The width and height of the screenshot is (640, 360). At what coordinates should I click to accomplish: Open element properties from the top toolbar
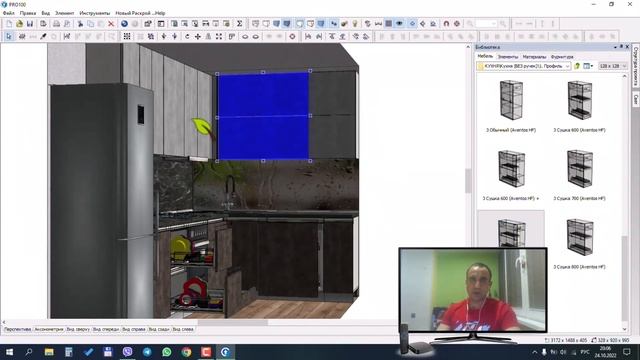coord(148,24)
